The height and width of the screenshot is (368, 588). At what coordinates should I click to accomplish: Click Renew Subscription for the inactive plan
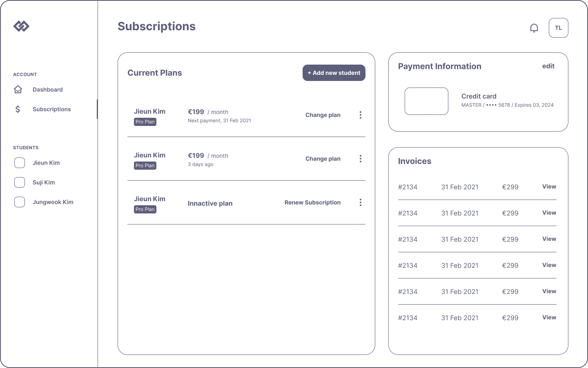pyautogui.click(x=312, y=202)
